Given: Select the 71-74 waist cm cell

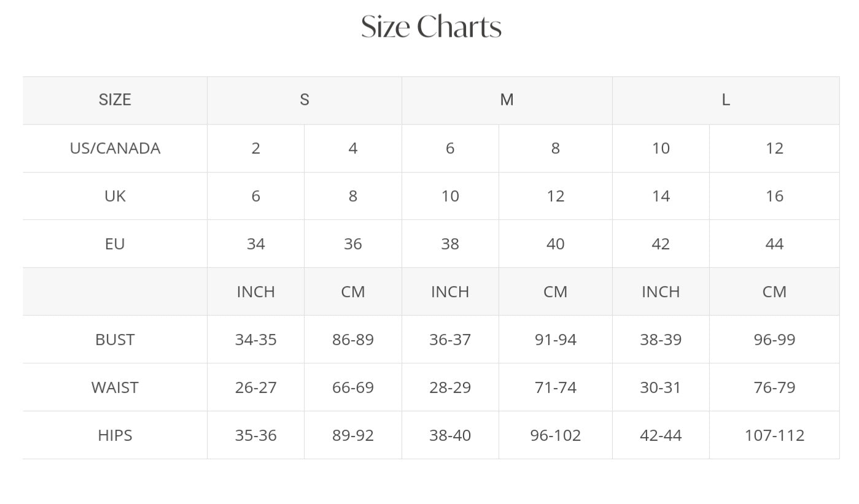Looking at the screenshot, I should click(x=555, y=387).
